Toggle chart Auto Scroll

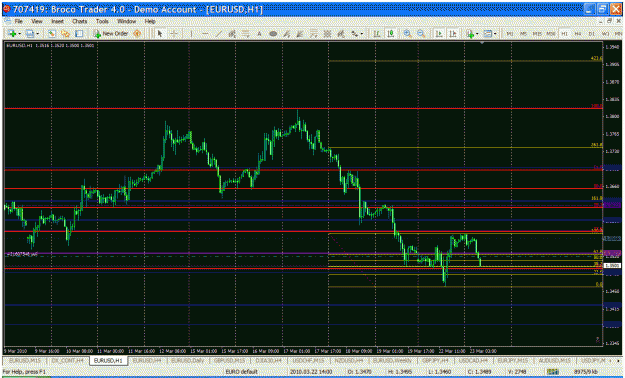coord(439,34)
